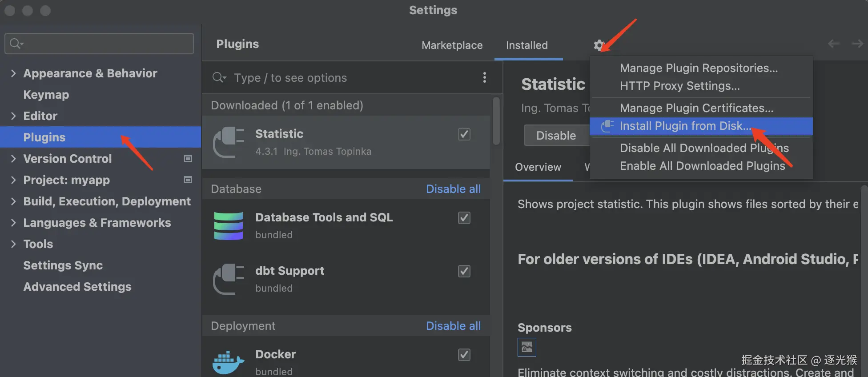Click the Statistic plugin icon in list

[229, 142]
